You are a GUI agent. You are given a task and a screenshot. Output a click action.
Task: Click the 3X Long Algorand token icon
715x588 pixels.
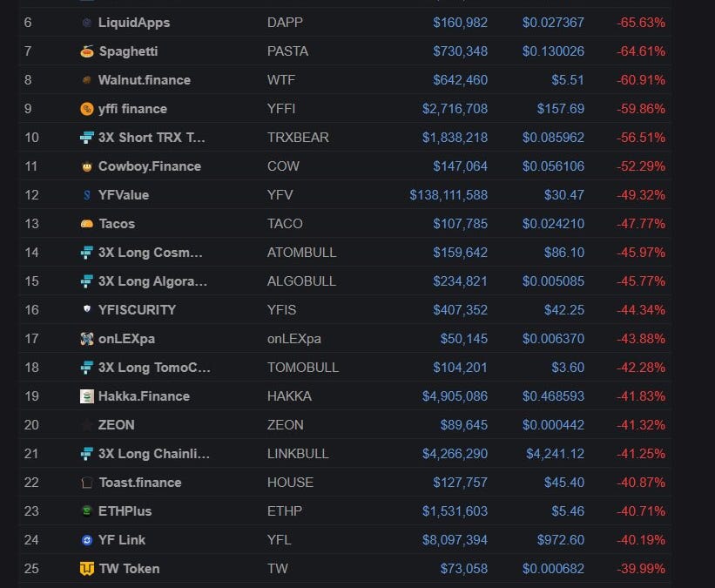coord(86,281)
